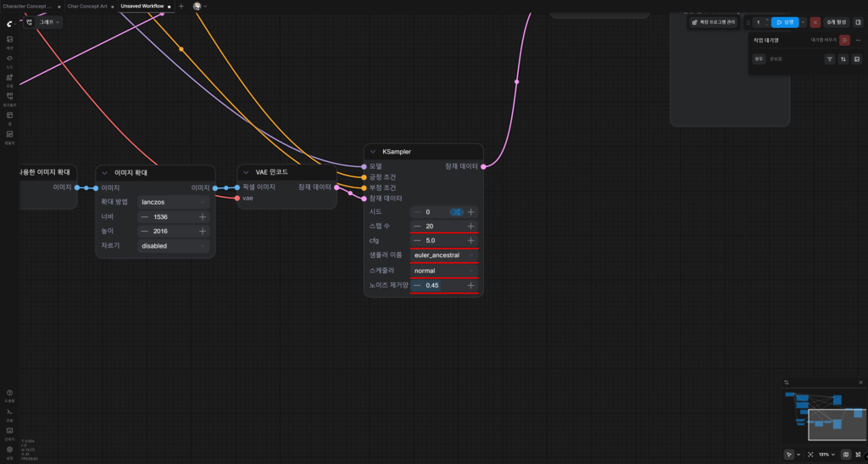Open the 131% zoom level dropdown
Screen dimensions: 868x464
[827, 455]
